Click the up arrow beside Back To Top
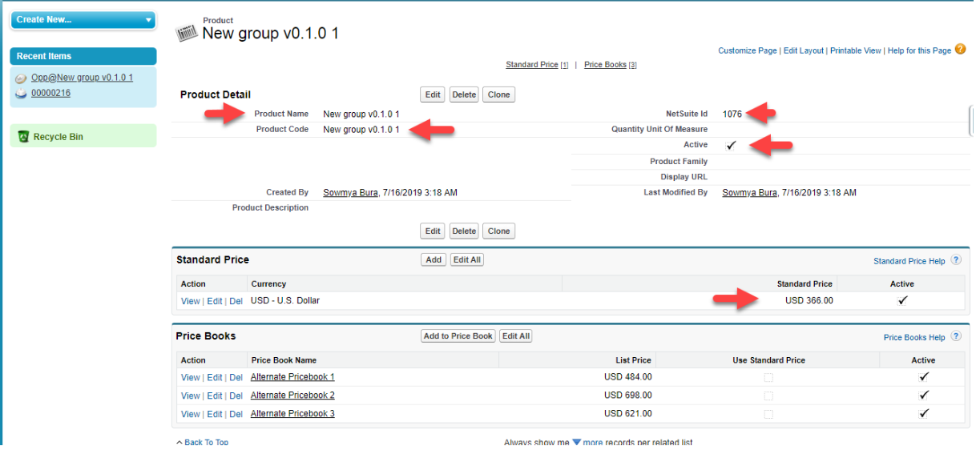 [179, 442]
